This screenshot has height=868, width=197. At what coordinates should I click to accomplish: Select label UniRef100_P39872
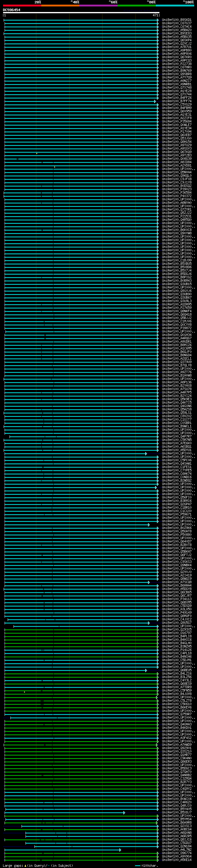pyautogui.click(x=176, y=328)
